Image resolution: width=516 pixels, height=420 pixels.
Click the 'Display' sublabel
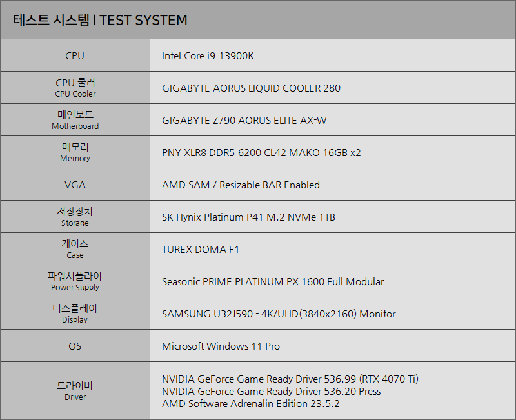pos(75,319)
